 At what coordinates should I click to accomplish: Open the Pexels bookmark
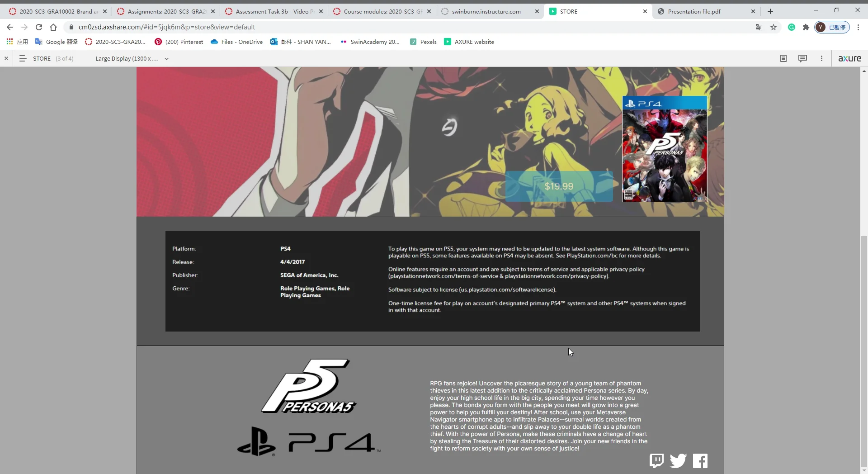pos(423,42)
